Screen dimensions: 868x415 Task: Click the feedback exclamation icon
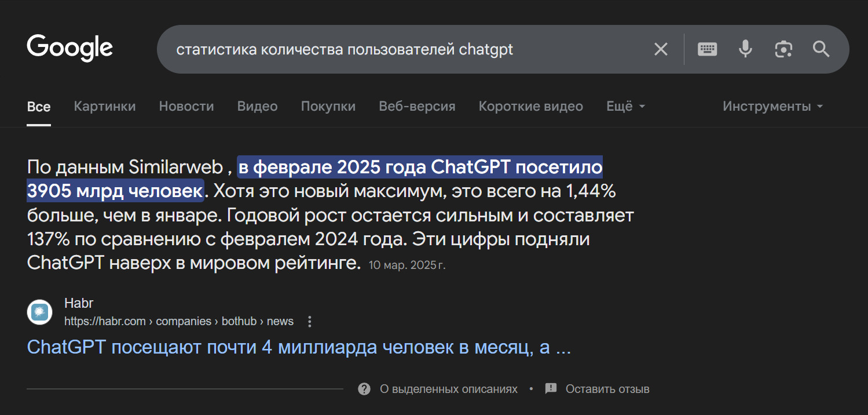[551, 389]
